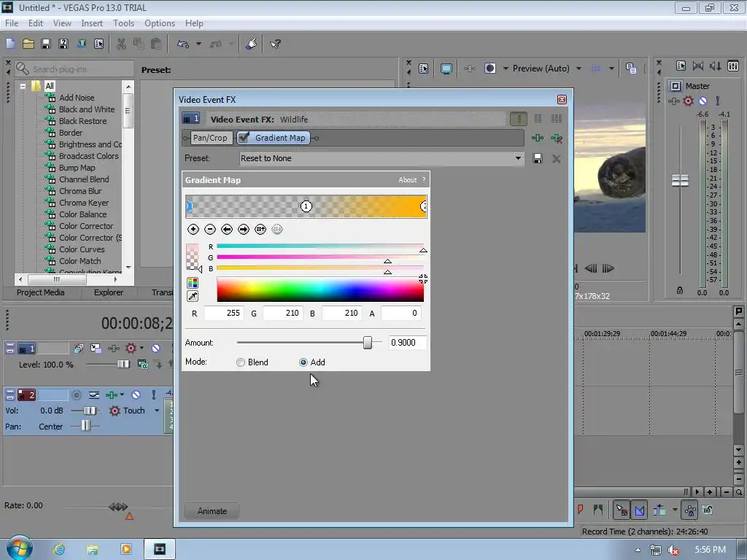Image resolution: width=747 pixels, height=560 pixels.
Task: Click the Windows Start orb
Action: point(19,548)
